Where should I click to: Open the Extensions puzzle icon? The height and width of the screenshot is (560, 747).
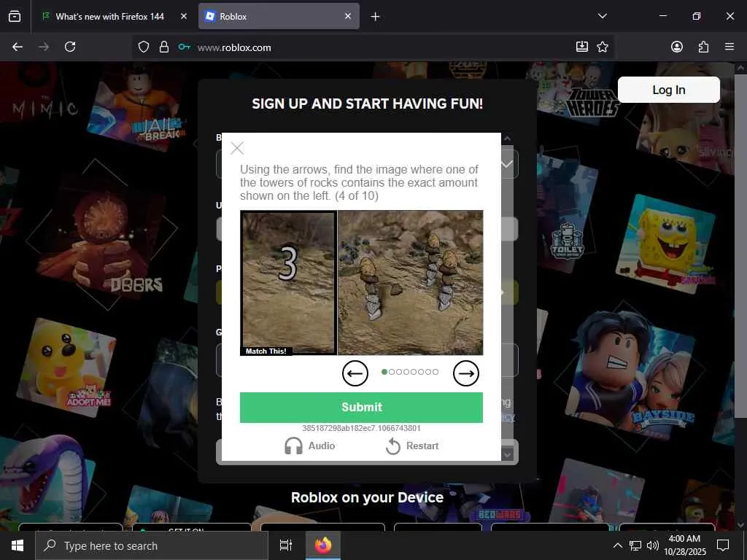coord(703,47)
